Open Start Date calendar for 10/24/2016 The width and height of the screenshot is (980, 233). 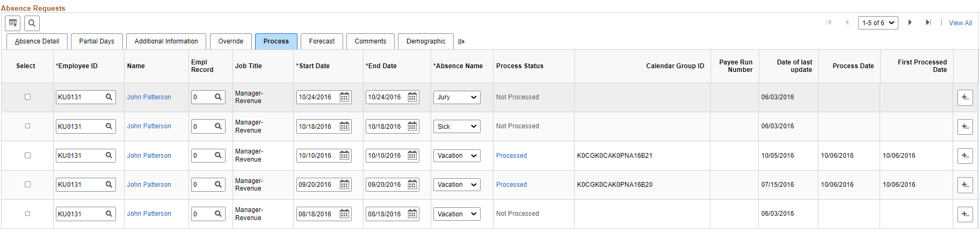click(x=345, y=97)
